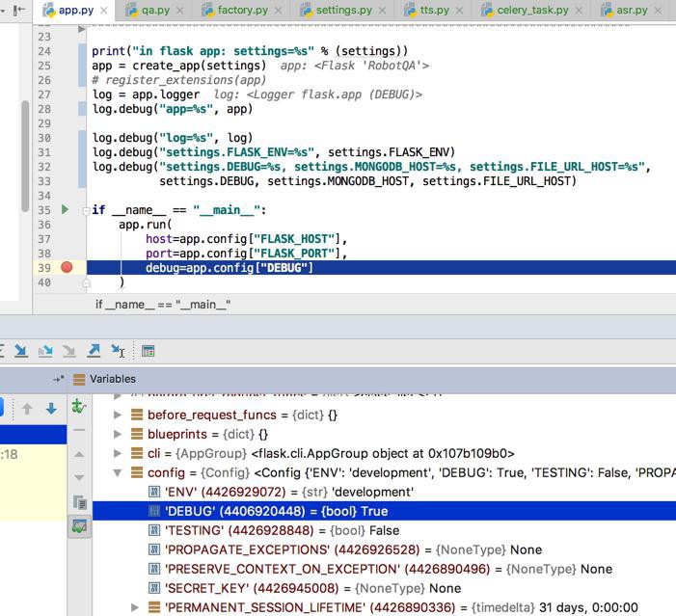Open Evaluate Expression calculator icon
Image resolution: width=676 pixels, height=616 pixels.
pyautogui.click(x=148, y=351)
